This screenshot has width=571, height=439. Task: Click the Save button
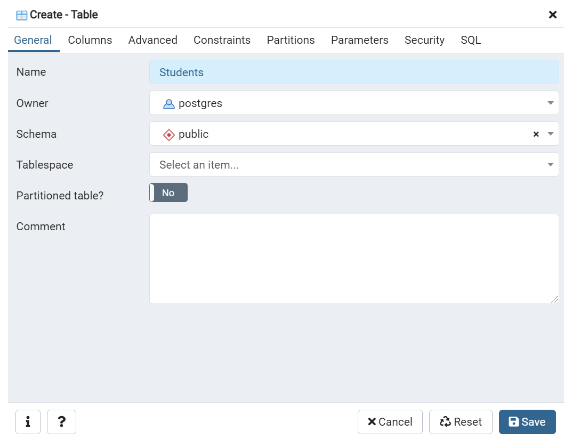(527, 422)
